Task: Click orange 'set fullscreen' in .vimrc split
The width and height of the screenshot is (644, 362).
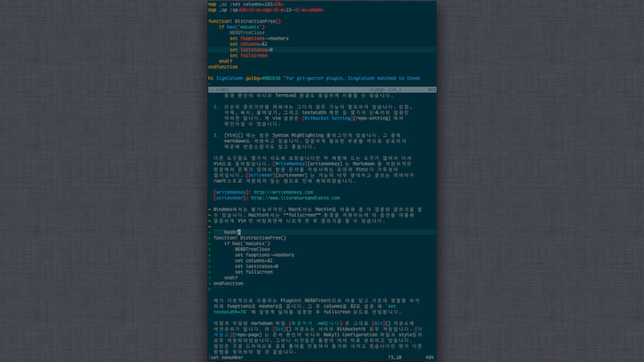Action: pos(248,56)
